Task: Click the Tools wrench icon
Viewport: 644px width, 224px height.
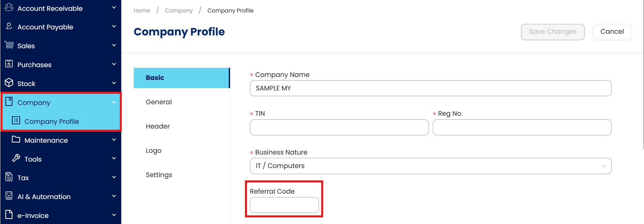Action: [x=16, y=158]
